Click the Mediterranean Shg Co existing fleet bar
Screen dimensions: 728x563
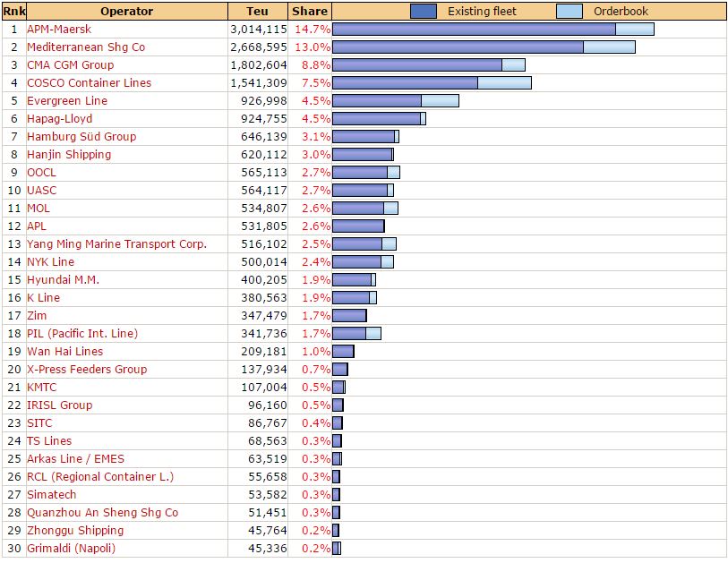458,47
